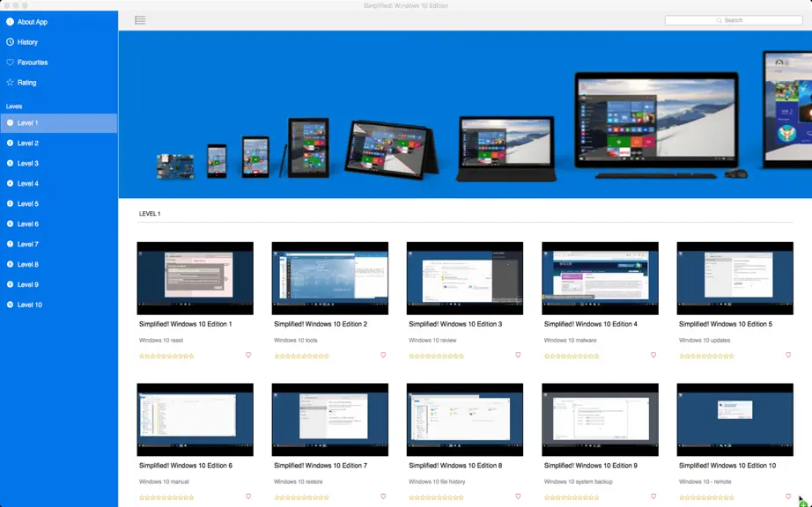Click the About App info icon

10,22
